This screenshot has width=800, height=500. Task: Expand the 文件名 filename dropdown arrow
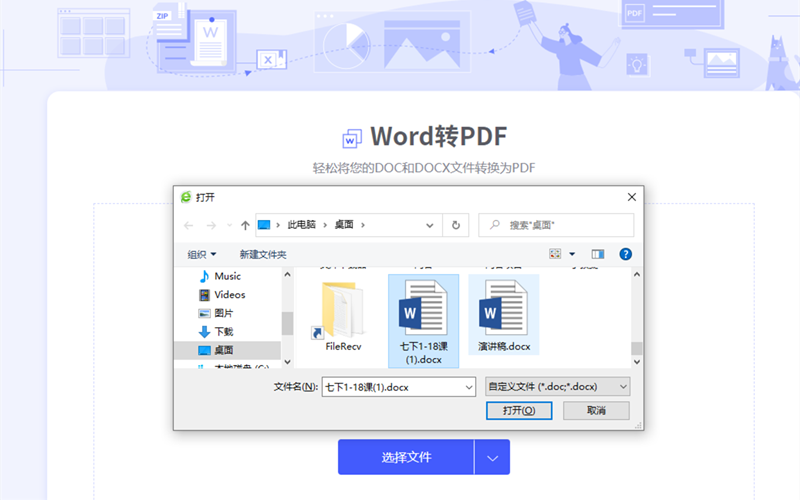[468, 386]
